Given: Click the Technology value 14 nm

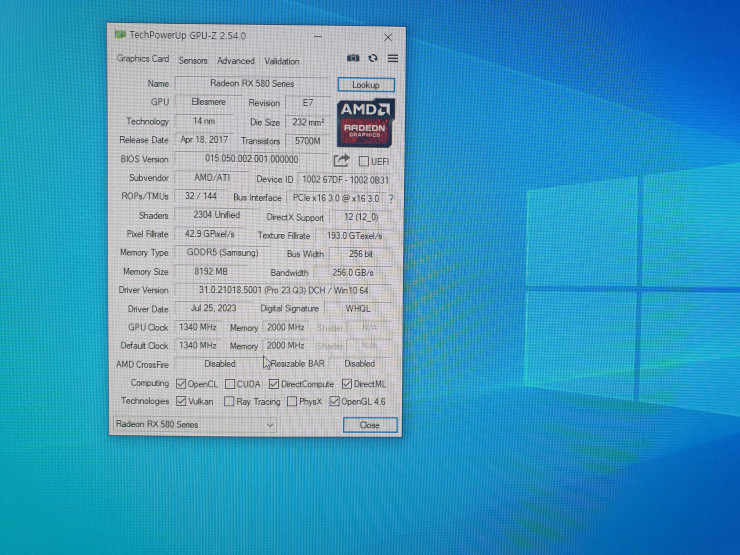Looking at the screenshot, I should click(204, 121).
